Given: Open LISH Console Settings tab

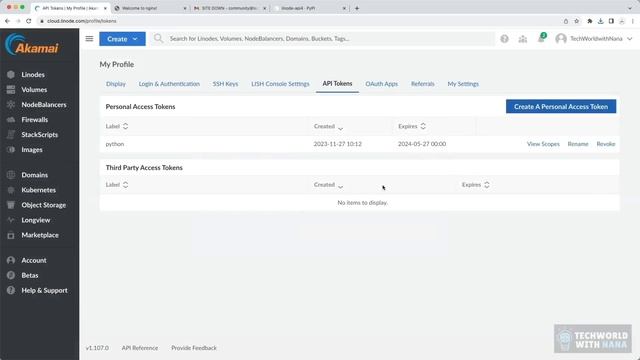Looking at the screenshot, I should click(x=280, y=84).
